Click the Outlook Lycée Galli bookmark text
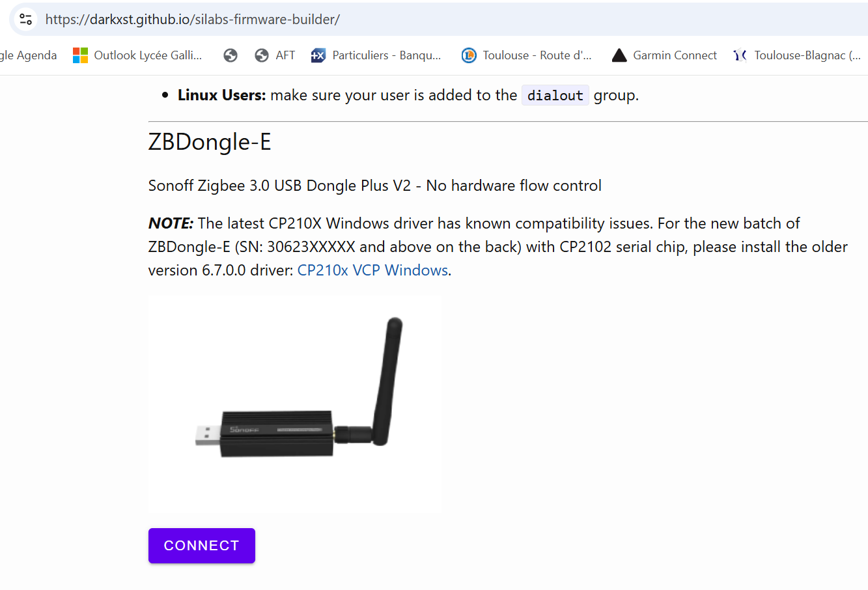Image resolution: width=868 pixels, height=590 pixels. (x=148, y=55)
